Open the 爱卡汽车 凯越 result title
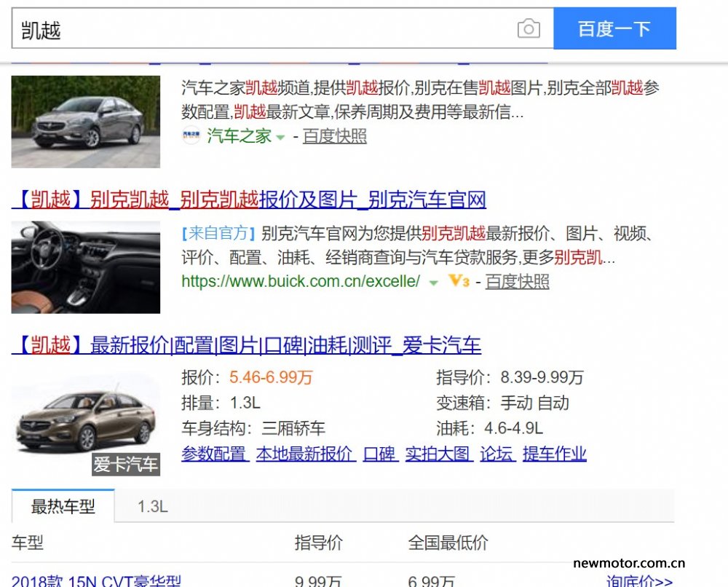Viewport: 728px width, 587px height. [246, 345]
